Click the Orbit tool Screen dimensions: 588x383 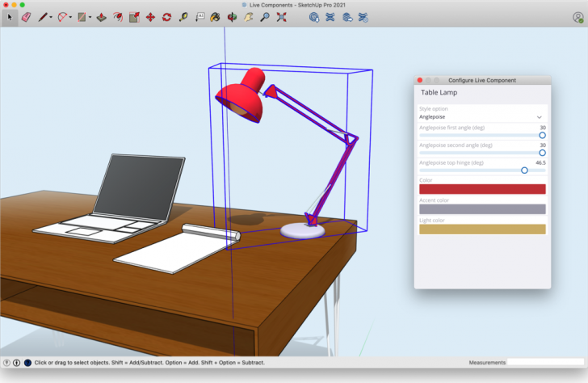[x=232, y=16]
